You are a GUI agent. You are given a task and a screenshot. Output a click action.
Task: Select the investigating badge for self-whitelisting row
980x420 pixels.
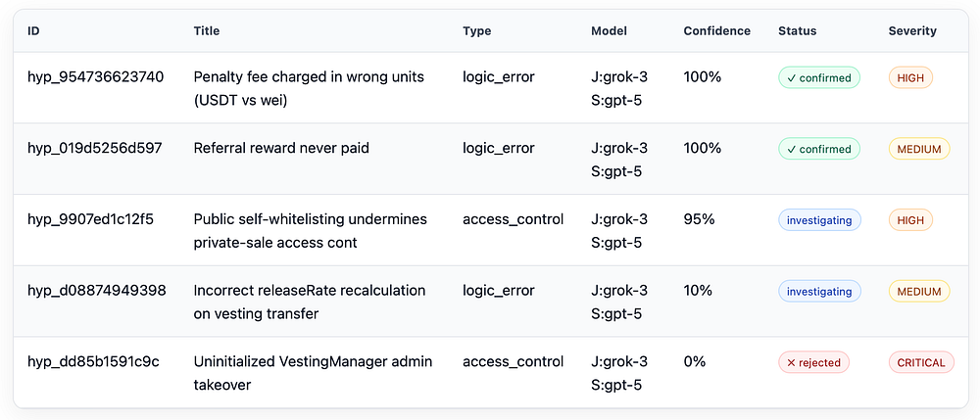[819, 220]
